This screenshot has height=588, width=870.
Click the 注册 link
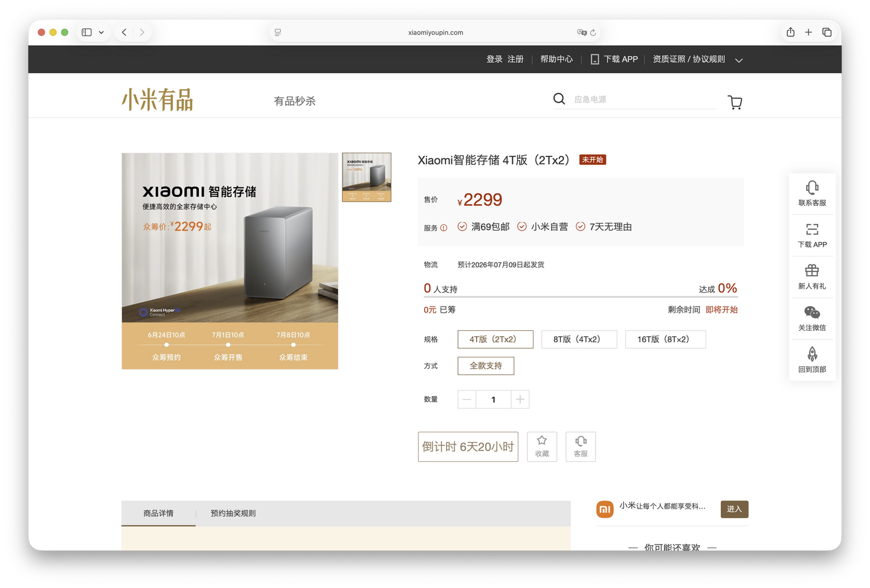(x=515, y=59)
